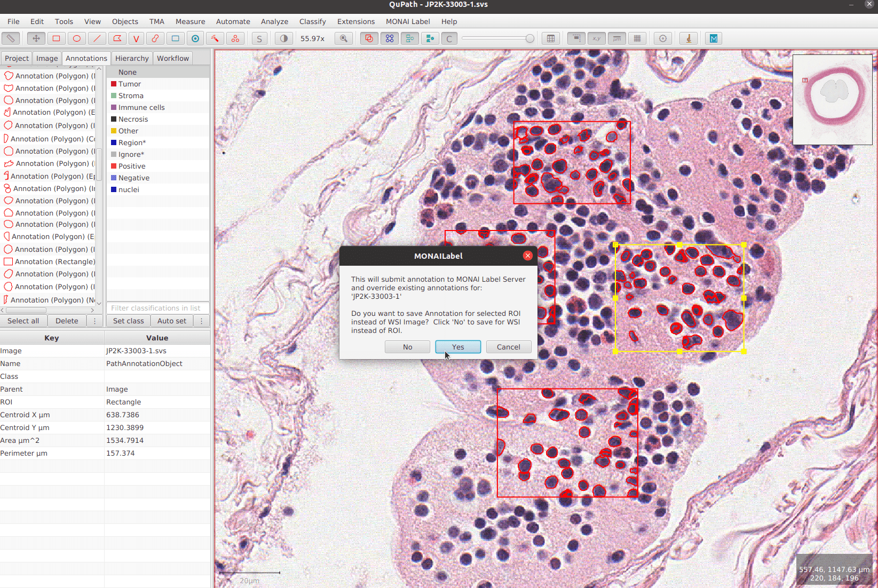Click the slide overview thumbnail

click(832, 99)
